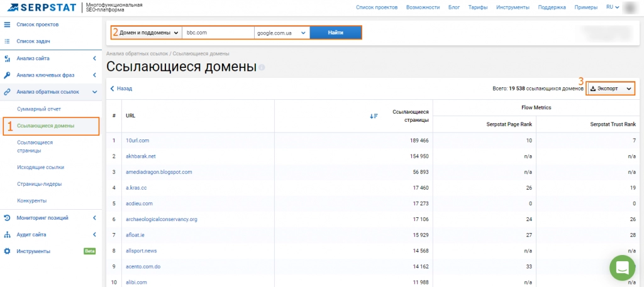Open the RU language selector
The image size is (644, 287).
point(613,8)
